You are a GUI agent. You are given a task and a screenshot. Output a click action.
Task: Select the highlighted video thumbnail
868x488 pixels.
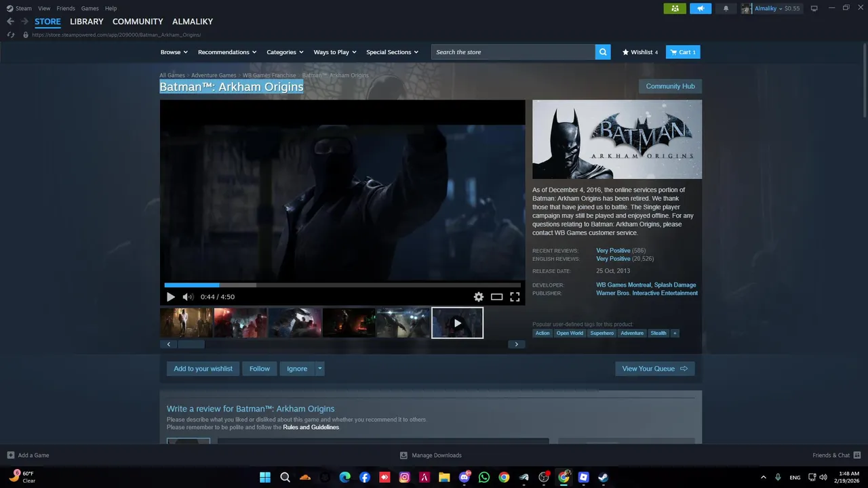coord(458,323)
